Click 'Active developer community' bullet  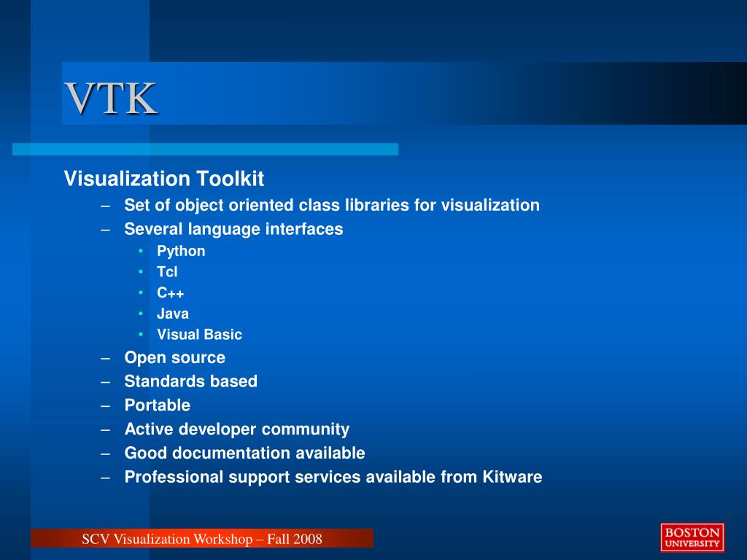(237, 429)
